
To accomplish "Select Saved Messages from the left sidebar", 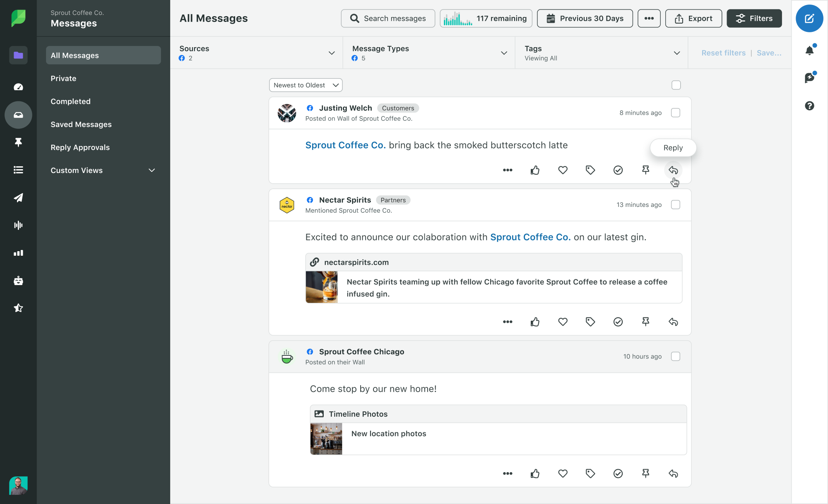I will coord(81,124).
